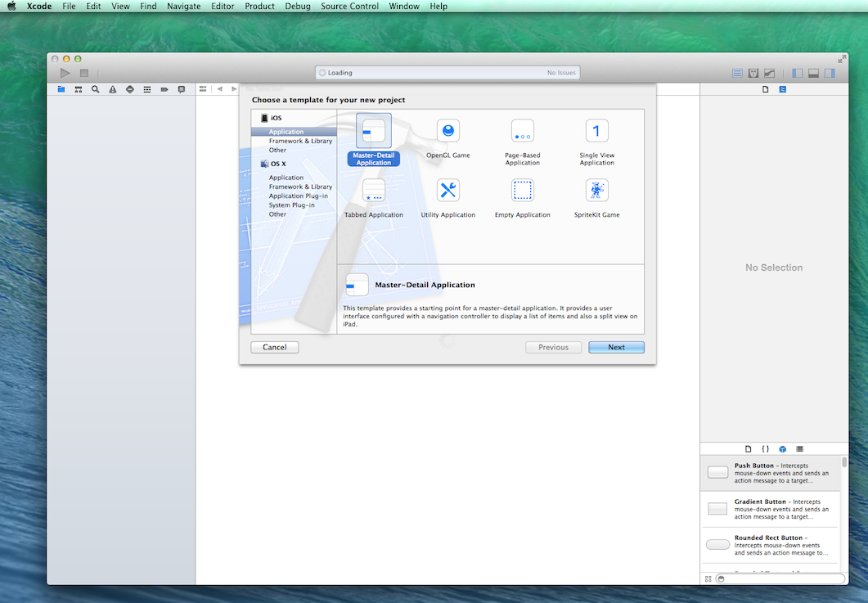The width and height of the screenshot is (868, 603).
Task: Click the iOS section header
Action: click(272, 118)
